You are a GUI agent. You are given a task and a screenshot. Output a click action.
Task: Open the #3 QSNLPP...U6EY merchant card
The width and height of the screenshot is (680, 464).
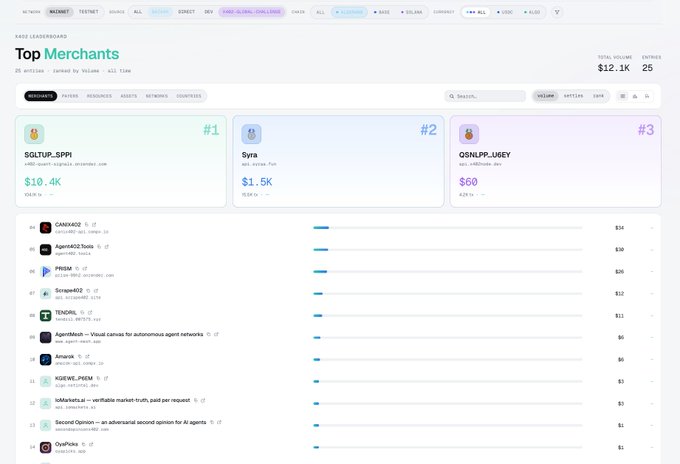coord(556,161)
